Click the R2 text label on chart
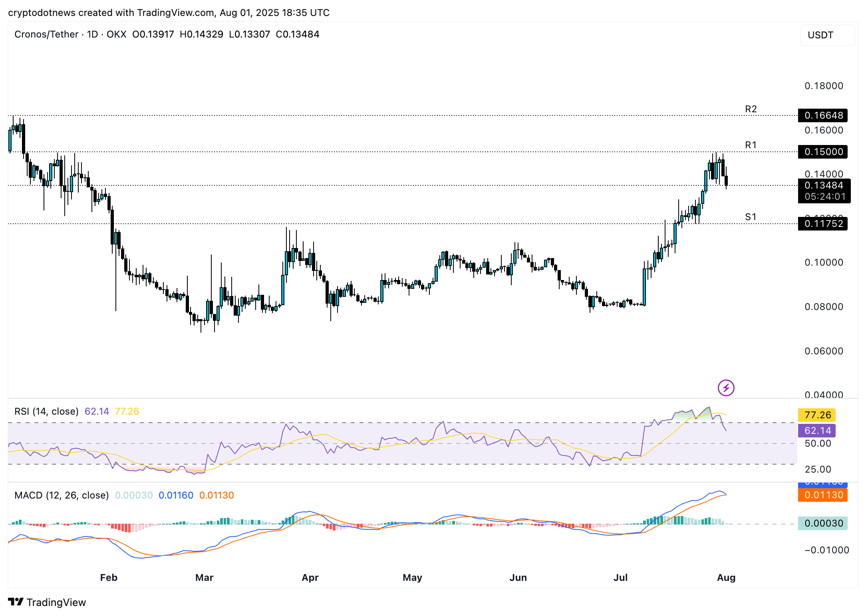866x616 pixels. 751,109
